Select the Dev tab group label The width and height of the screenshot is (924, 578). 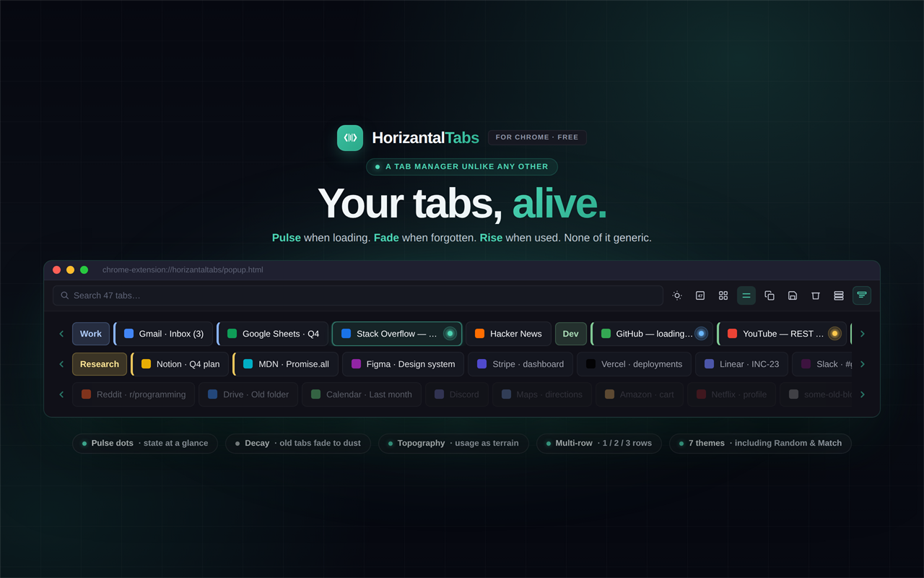click(x=571, y=334)
